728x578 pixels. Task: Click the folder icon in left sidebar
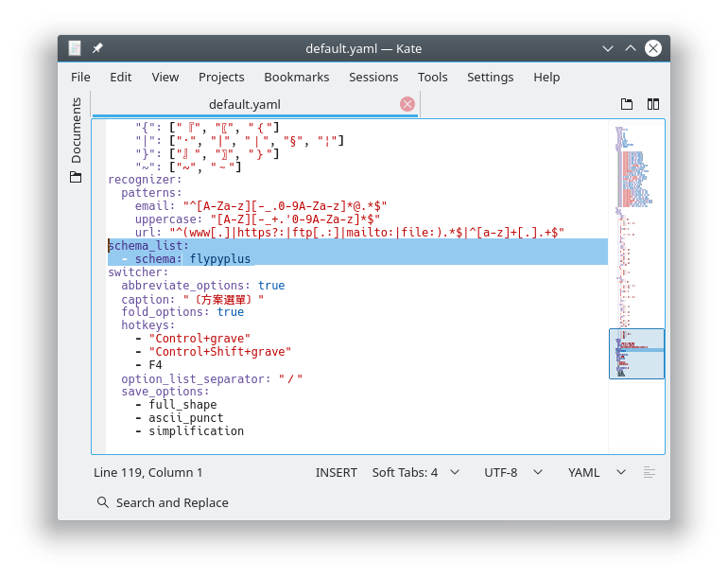point(77,177)
